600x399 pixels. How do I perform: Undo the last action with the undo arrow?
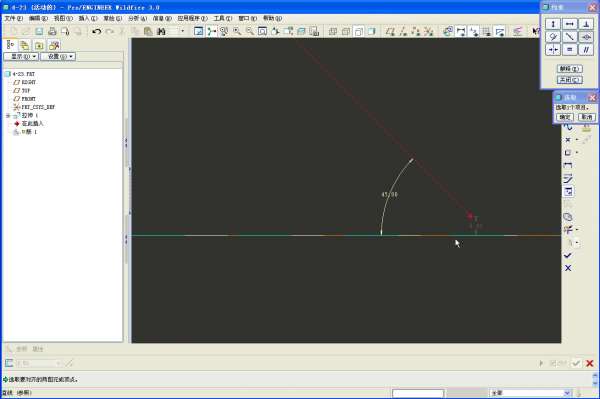coord(96,31)
